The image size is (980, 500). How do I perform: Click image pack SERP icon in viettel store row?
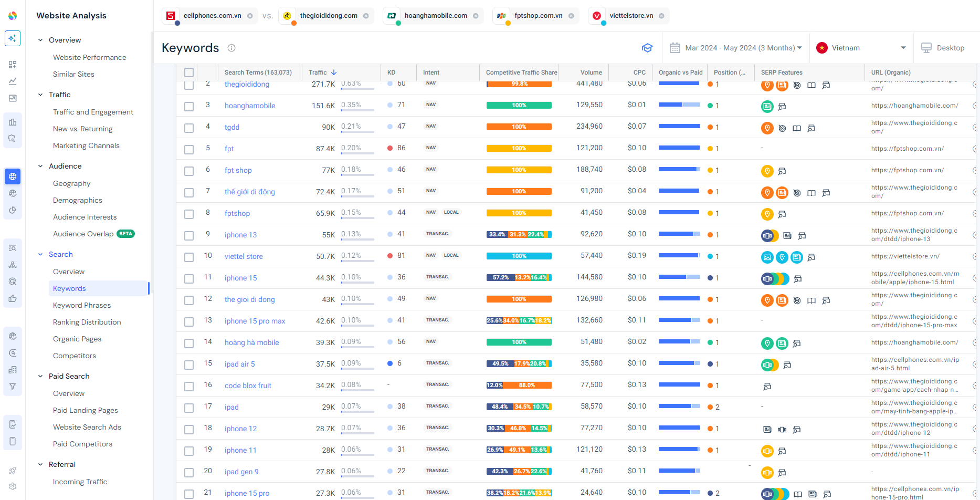click(767, 257)
